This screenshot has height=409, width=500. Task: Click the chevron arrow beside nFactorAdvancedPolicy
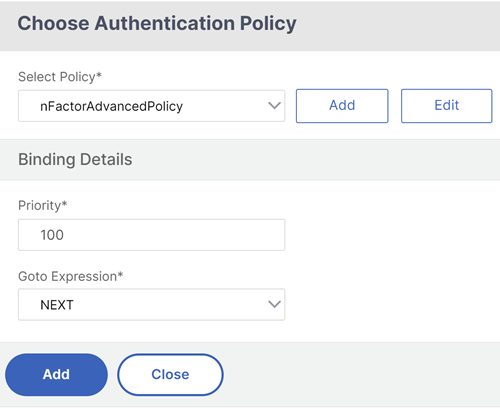click(274, 106)
